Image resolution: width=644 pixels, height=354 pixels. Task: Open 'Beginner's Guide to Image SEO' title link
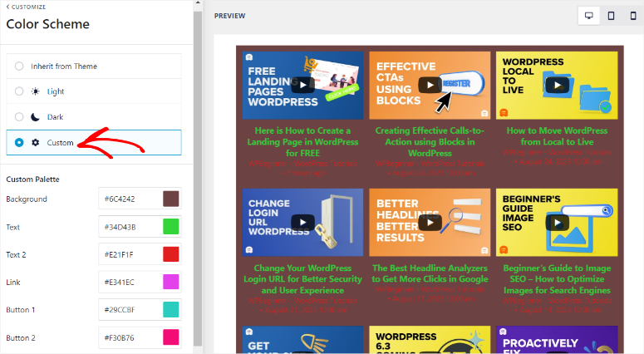click(557, 279)
